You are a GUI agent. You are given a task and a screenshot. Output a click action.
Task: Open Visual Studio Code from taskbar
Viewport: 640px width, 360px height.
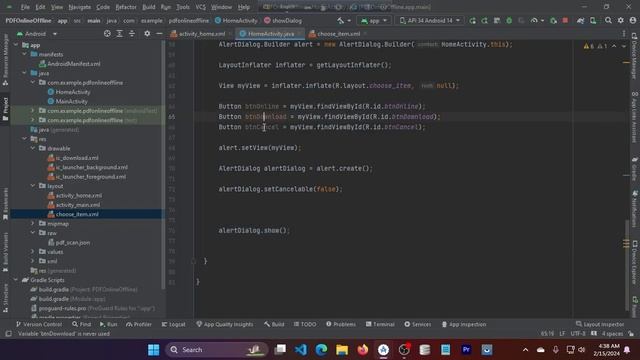click(x=301, y=350)
